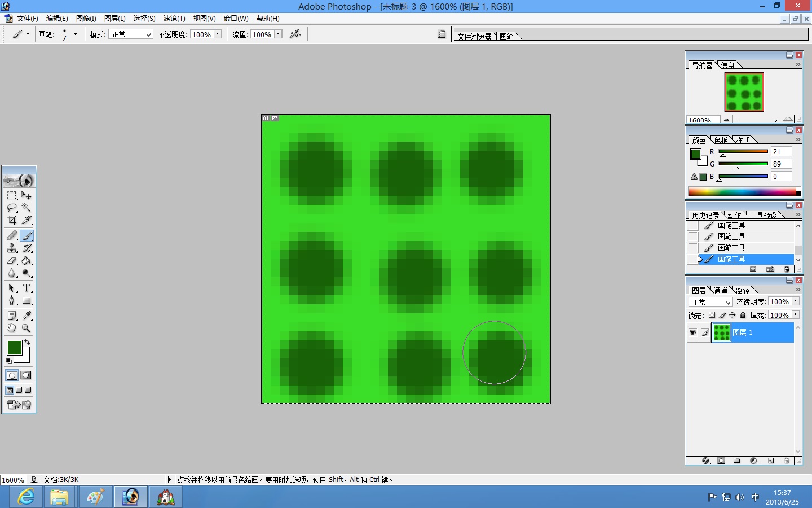812x508 pixels.
Task: Select the Zoom magnifier tool
Action: 27,328
